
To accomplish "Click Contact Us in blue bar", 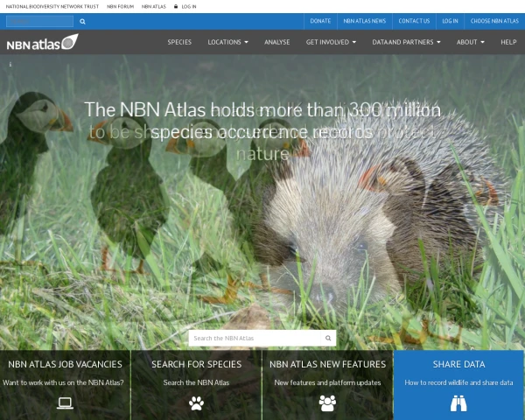I will coord(414,21).
